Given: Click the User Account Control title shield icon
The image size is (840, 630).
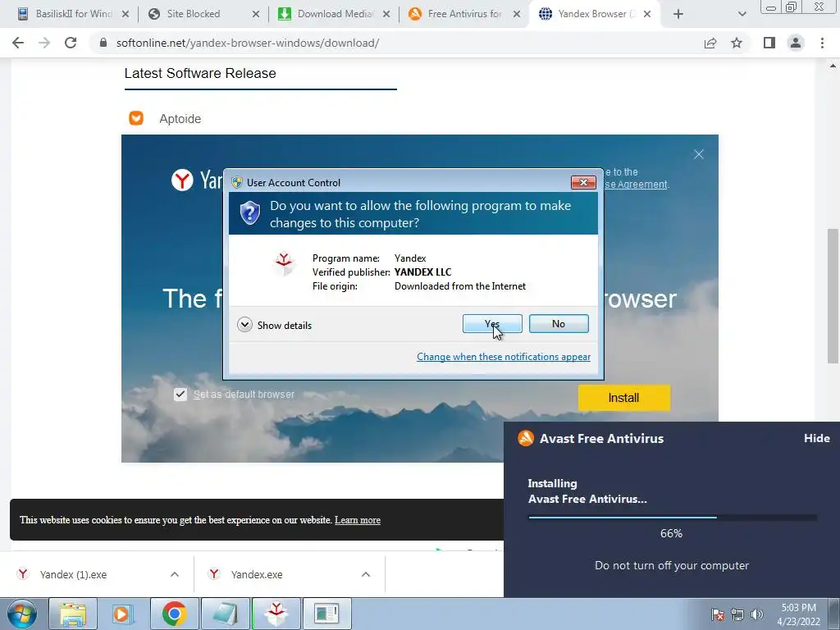Looking at the screenshot, I should [x=237, y=182].
